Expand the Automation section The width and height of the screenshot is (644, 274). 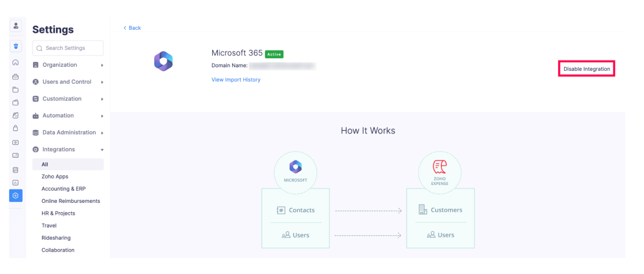[x=68, y=116]
